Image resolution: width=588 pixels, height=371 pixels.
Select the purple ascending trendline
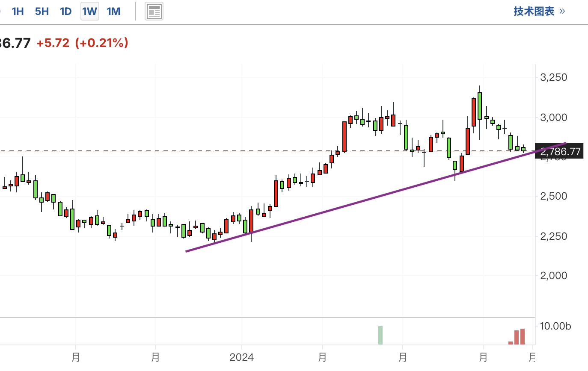(376, 197)
